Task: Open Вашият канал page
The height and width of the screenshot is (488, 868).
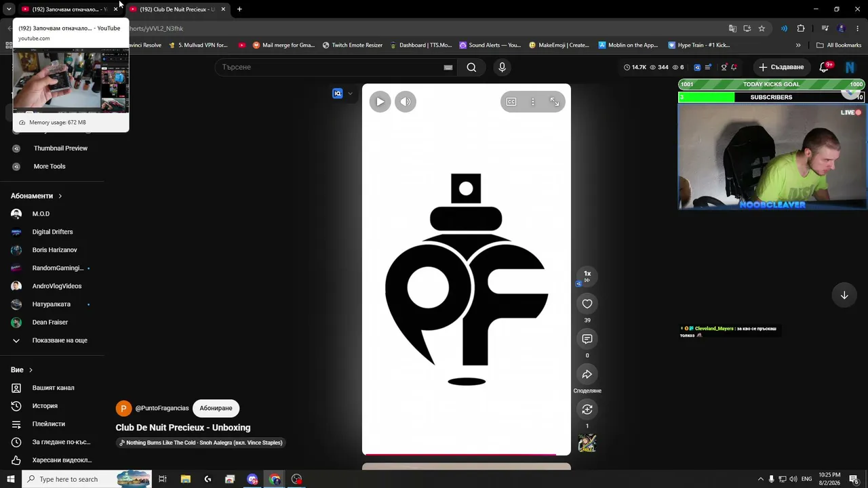Action: [x=52, y=388]
